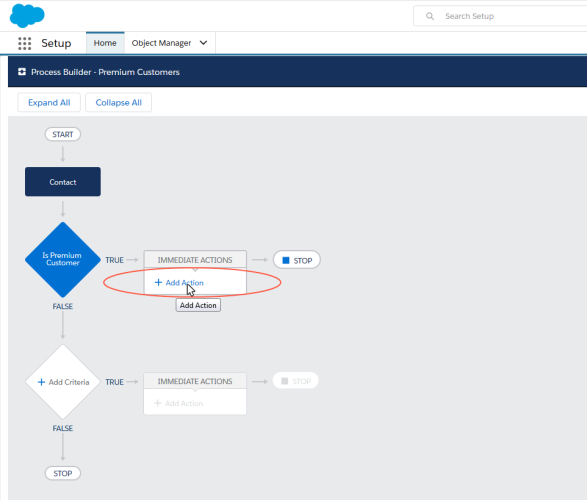Screen dimensions: 587x500
Task: Click the disabled STOP node in second row
Action: [296, 381]
